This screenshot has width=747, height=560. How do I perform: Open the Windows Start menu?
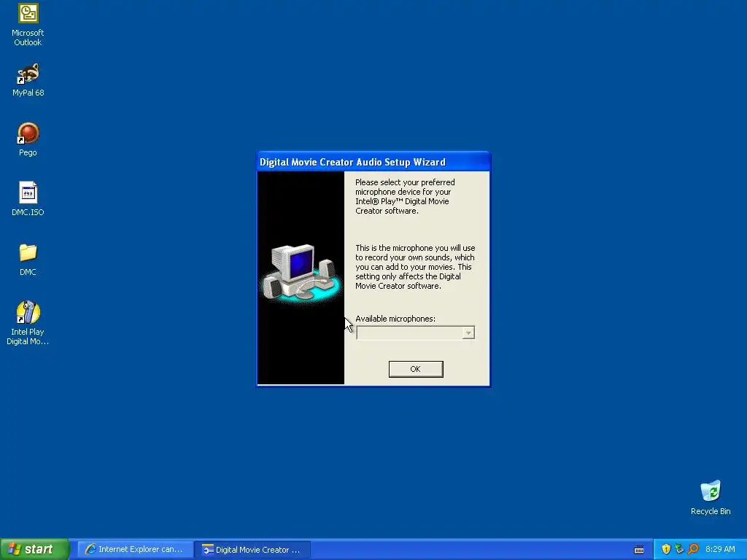point(34,549)
